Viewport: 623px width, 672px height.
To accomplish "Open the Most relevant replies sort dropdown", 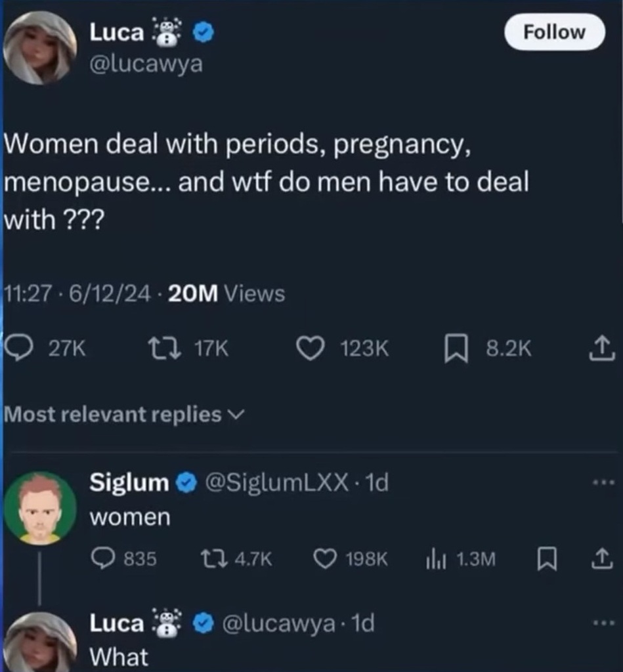I will tap(124, 415).
